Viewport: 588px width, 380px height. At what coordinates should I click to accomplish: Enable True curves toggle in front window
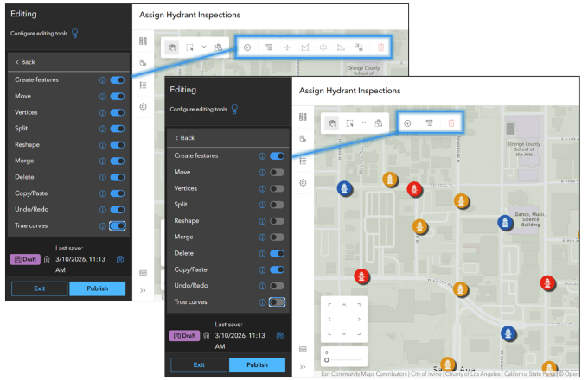277,301
